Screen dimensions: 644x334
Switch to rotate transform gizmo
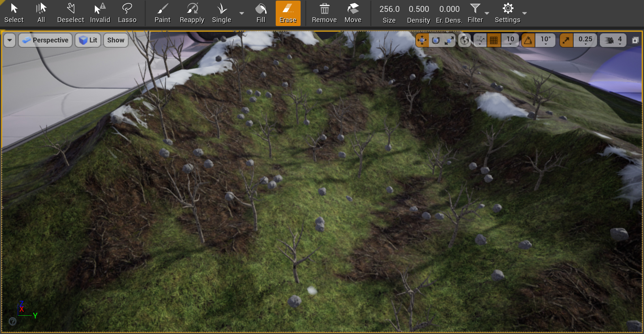pyautogui.click(x=436, y=40)
